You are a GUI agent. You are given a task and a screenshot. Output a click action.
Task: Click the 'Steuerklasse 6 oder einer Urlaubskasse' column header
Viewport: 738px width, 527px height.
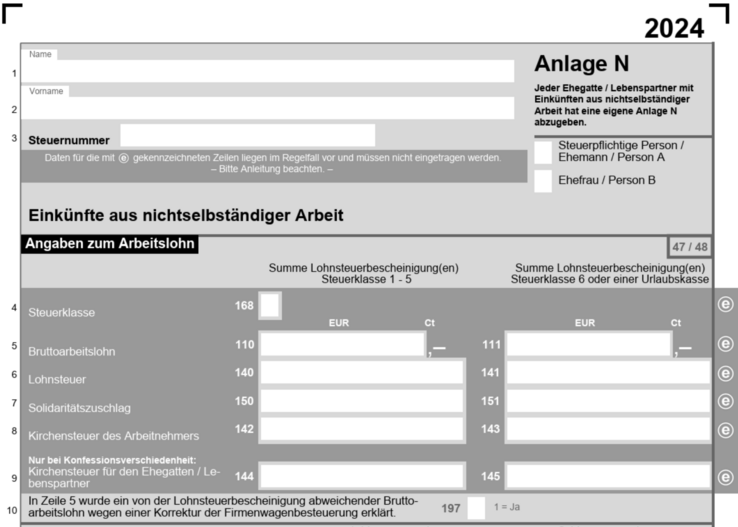click(x=610, y=279)
